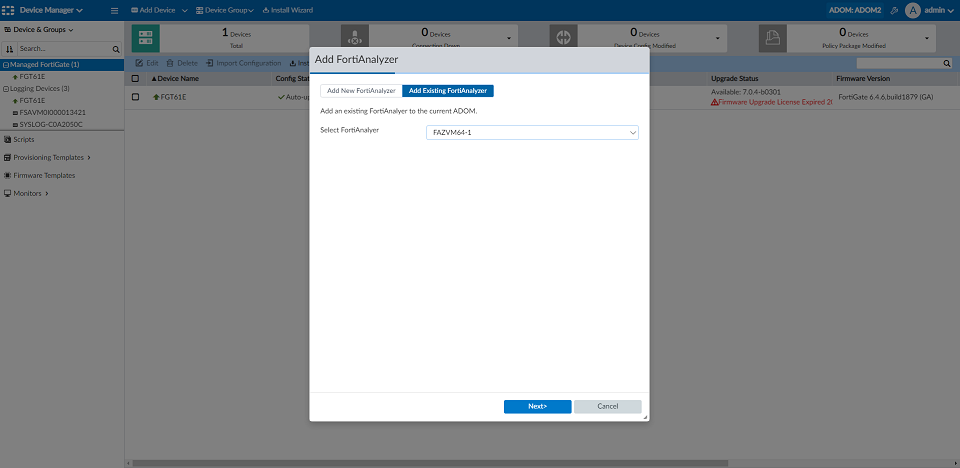Click FortiGate 6.4.6,build1879 firmware cell
Screen dimensions: 960x468
click(886, 97)
